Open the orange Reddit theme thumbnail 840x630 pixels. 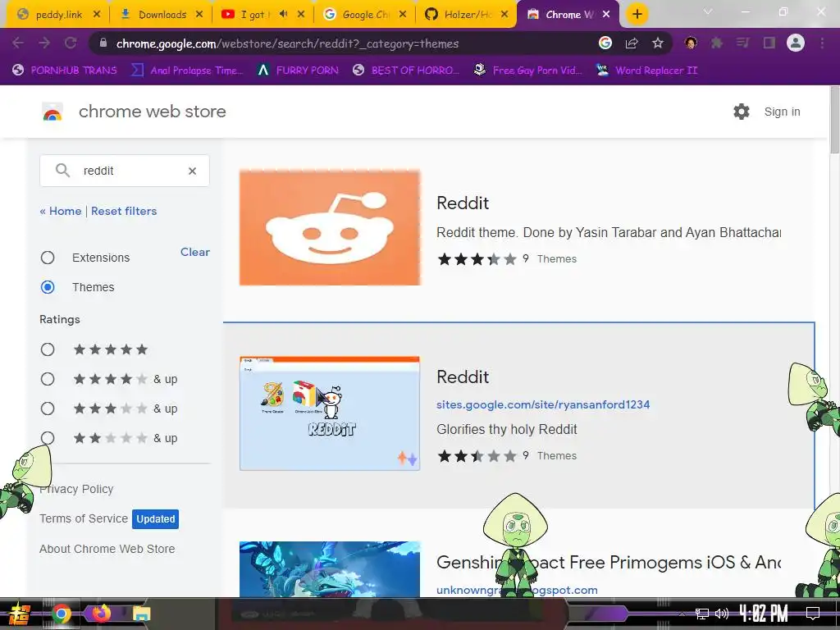330,228
